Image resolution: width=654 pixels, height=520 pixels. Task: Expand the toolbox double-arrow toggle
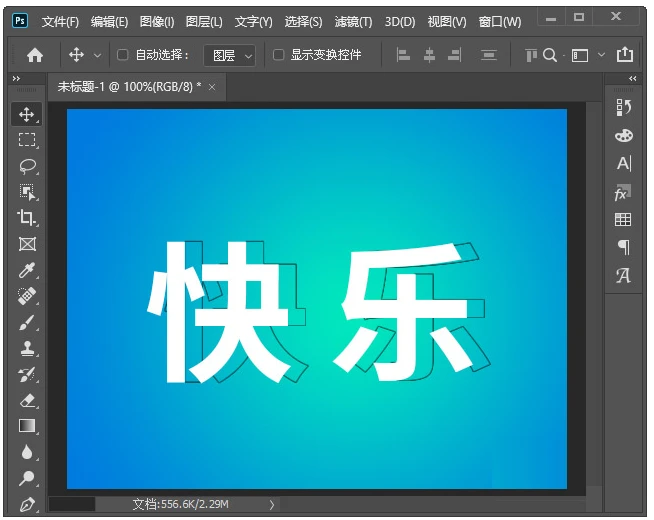tap(16, 78)
